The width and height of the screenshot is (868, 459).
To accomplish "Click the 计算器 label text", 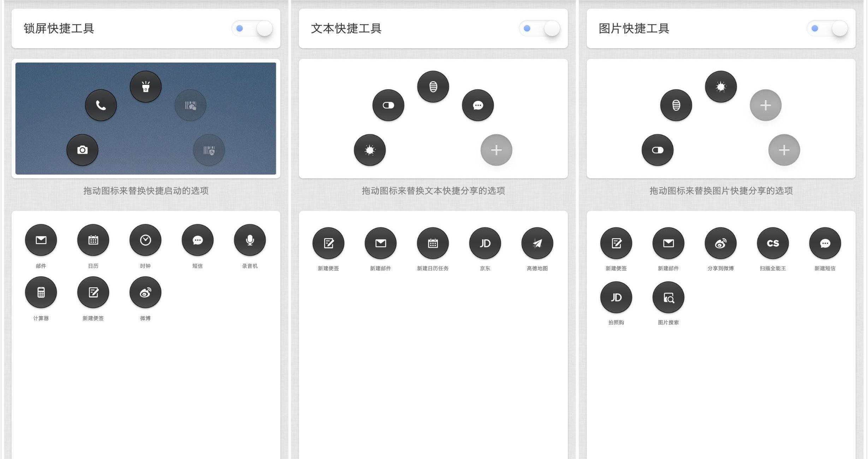I will [41, 318].
